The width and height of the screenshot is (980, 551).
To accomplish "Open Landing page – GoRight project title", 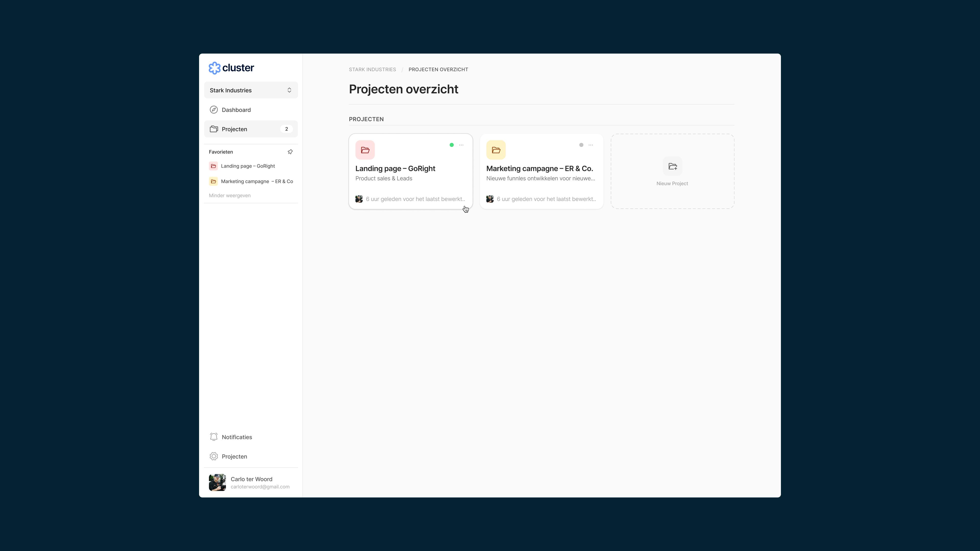I will point(395,168).
